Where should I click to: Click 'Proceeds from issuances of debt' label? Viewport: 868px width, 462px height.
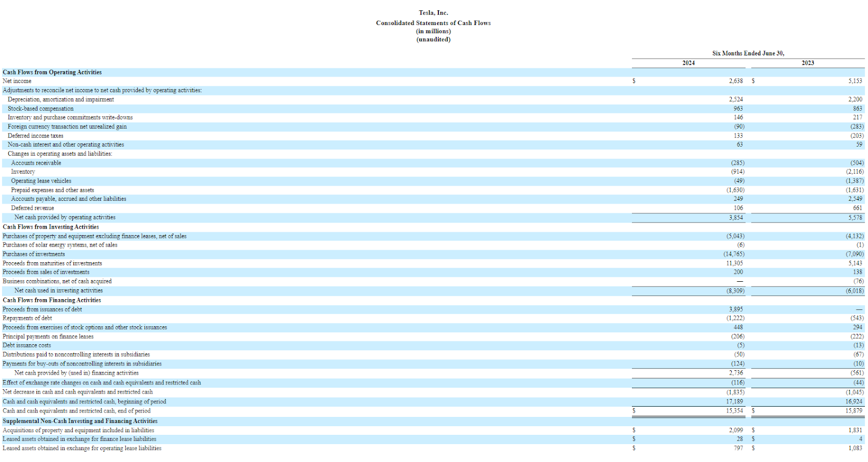(x=42, y=309)
